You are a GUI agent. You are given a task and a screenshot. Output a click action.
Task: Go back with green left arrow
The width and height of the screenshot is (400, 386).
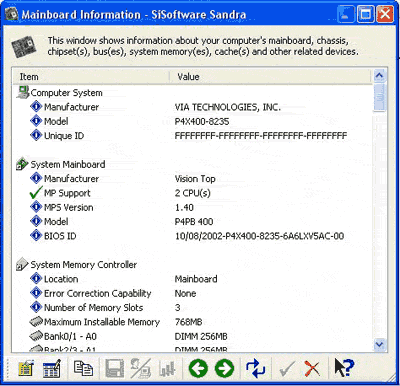198,368
